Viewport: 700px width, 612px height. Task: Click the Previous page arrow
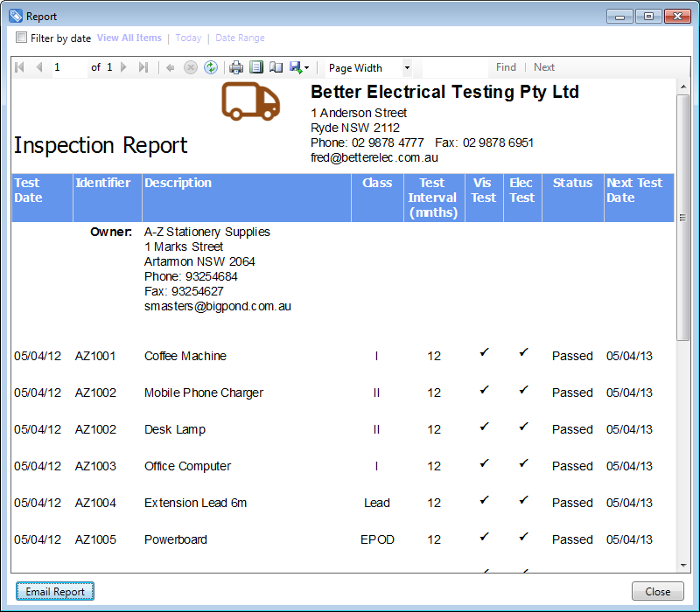38,67
